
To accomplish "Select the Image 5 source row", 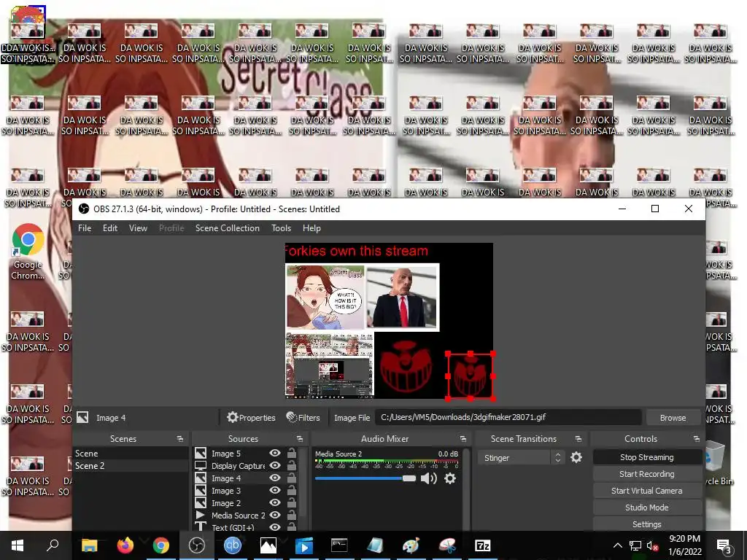I will (x=247, y=454).
